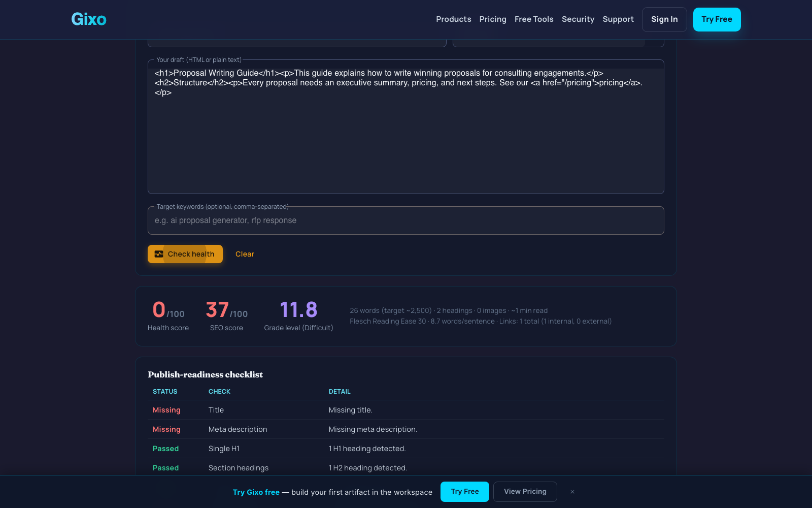
Task: Click the Sign In button
Action: tap(664, 19)
